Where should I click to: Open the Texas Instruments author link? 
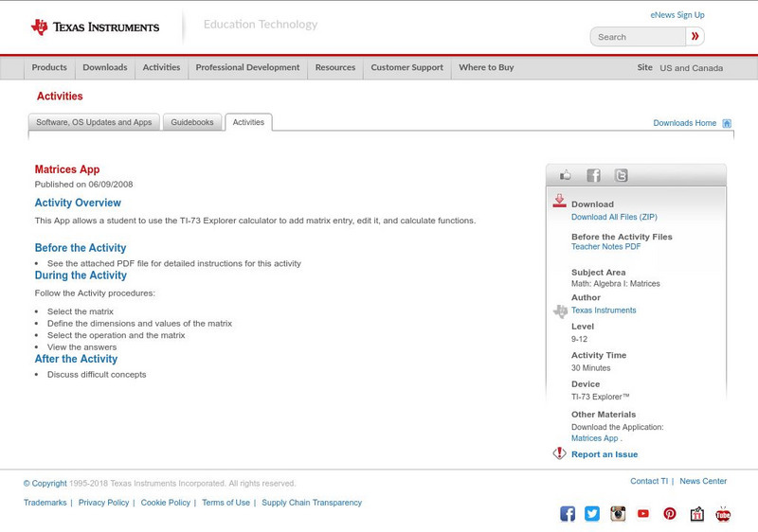pyautogui.click(x=604, y=310)
